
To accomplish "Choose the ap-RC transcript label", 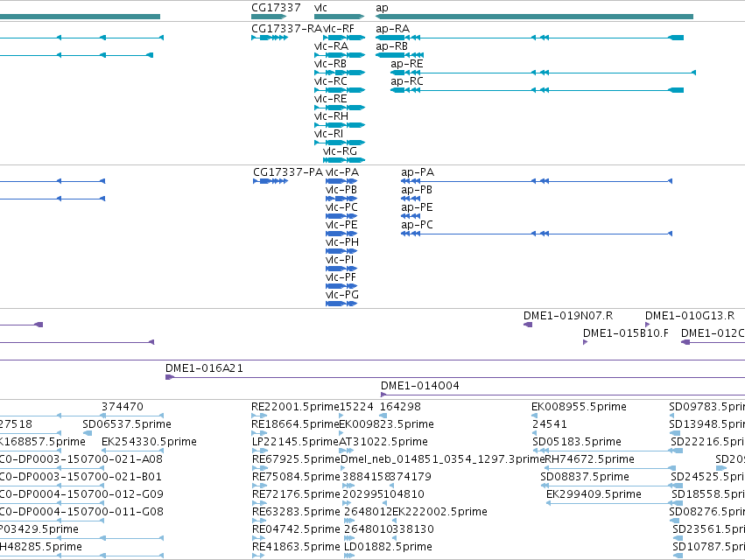I will point(407,81).
